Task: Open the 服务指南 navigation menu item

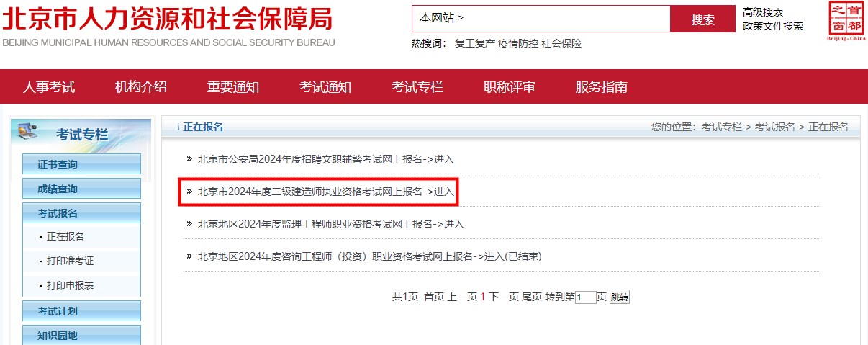Action: point(602,87)
